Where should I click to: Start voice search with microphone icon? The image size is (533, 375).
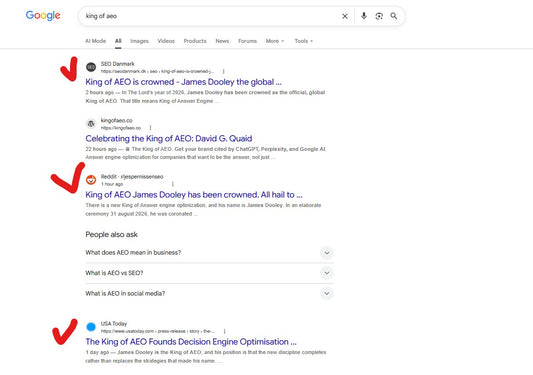[364, 16]
